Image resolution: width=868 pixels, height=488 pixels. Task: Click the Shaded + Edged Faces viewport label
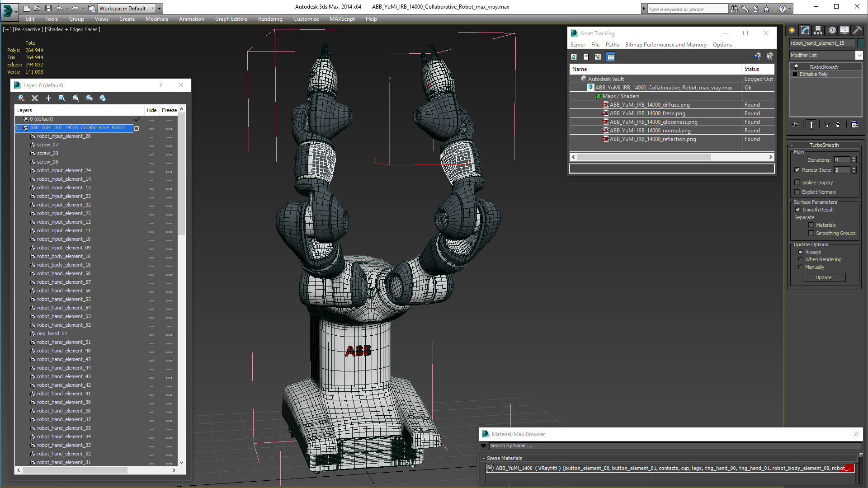pos(72,29)
